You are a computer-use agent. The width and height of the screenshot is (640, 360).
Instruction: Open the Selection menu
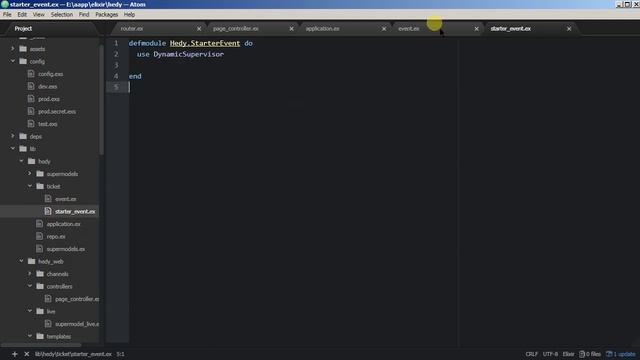tap(62, 14)
